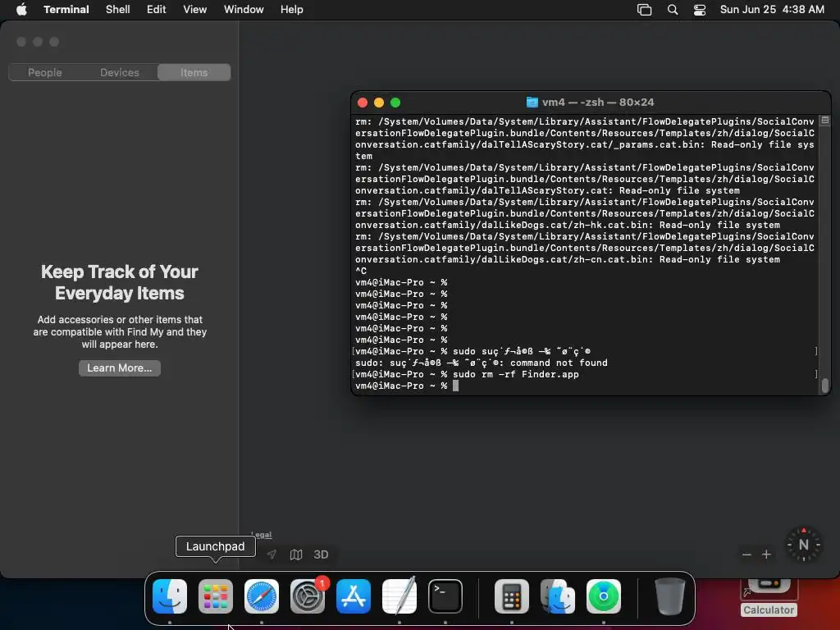This screenshot has width=840, height=630.
Task: Close the Terminal window with red button
Action: click(x=363, y=103)
